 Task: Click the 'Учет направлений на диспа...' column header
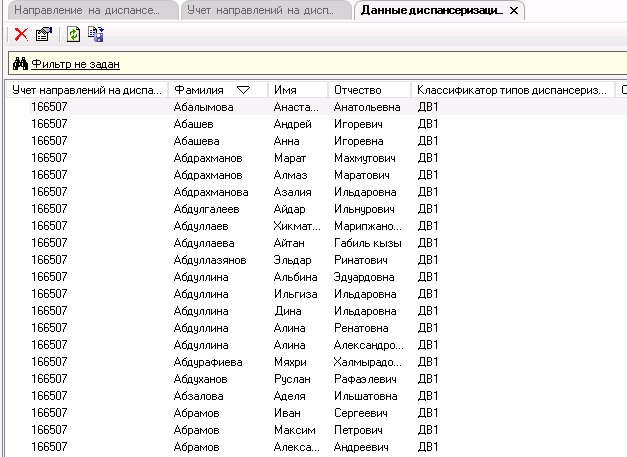pos(87,90)
